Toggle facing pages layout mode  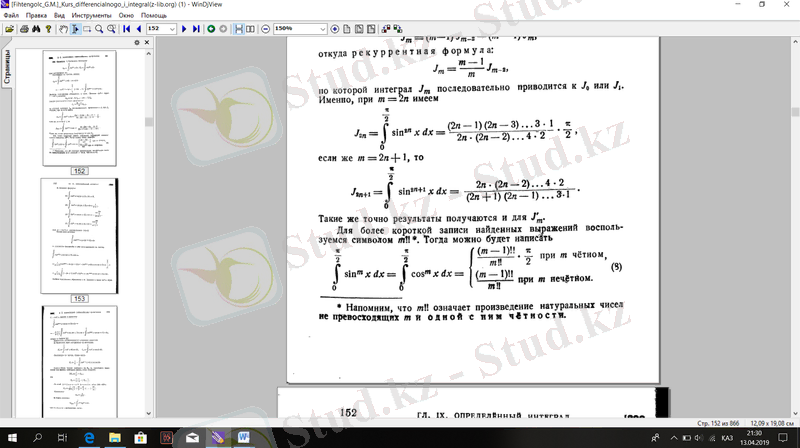point(250,30)
